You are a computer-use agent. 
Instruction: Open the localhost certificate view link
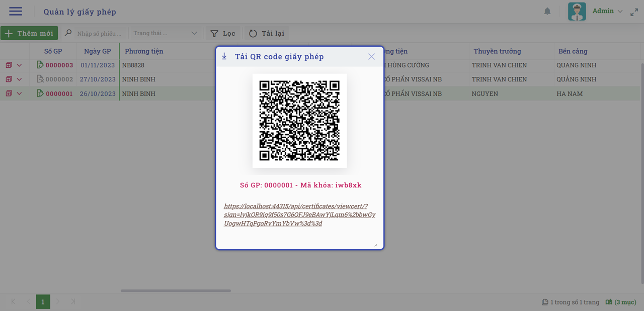299,215
